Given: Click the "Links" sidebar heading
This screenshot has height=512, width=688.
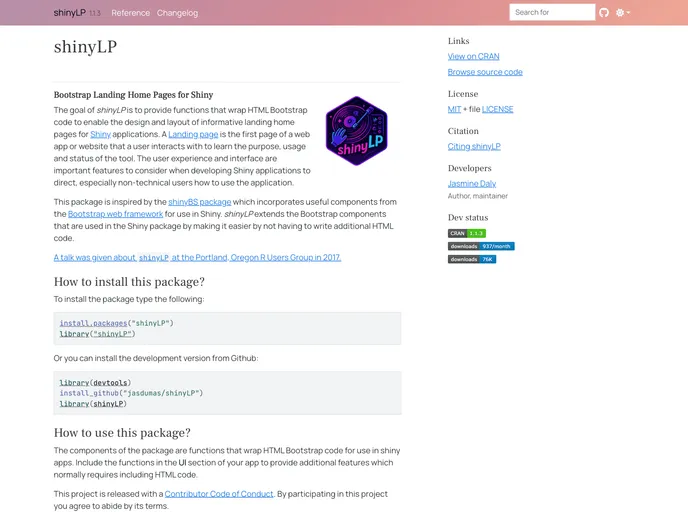Looking at the screenshot, I should pos(459,41).
